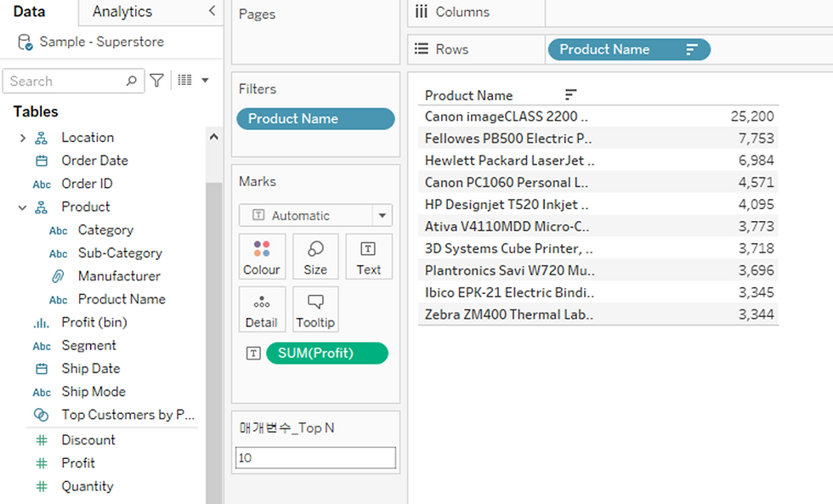
Task: Click the SUM(Profit) pill on Marks
Action: pyautogui.click(x=326, y=354)
